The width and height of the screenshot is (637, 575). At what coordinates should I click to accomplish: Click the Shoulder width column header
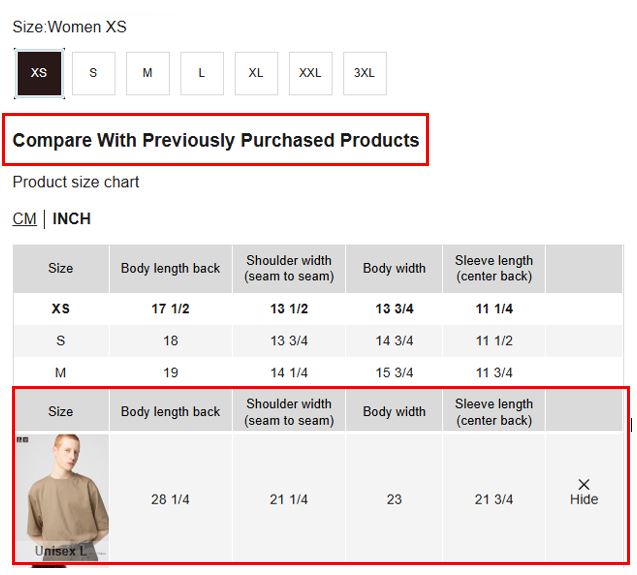click(289, 269)
